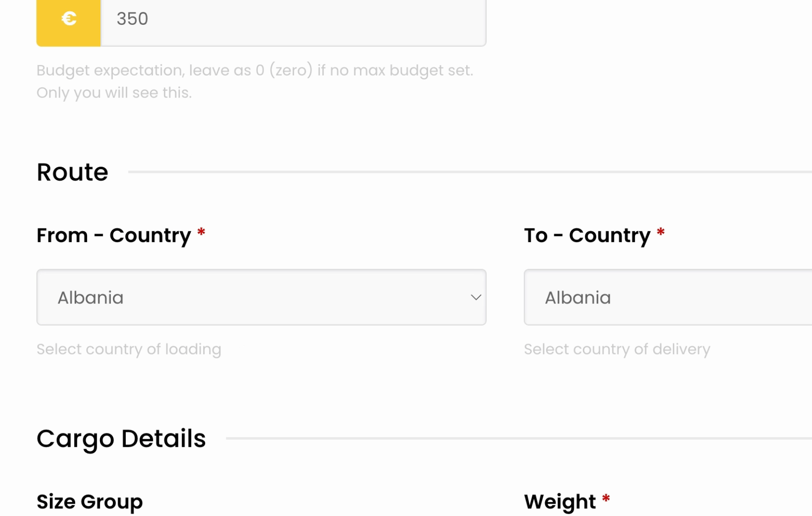
Task: Click the Cargo Details section heading
Action: 121,439
